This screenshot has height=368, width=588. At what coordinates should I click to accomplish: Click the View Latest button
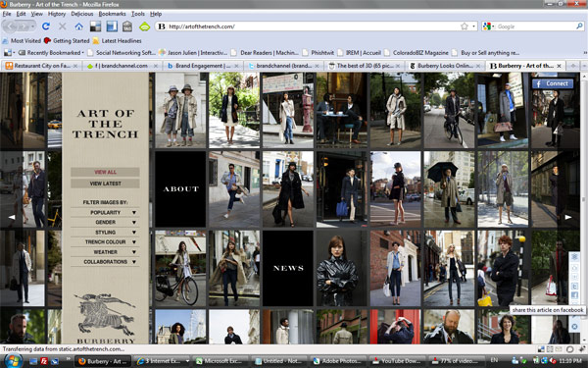click(x=105, y=184)
